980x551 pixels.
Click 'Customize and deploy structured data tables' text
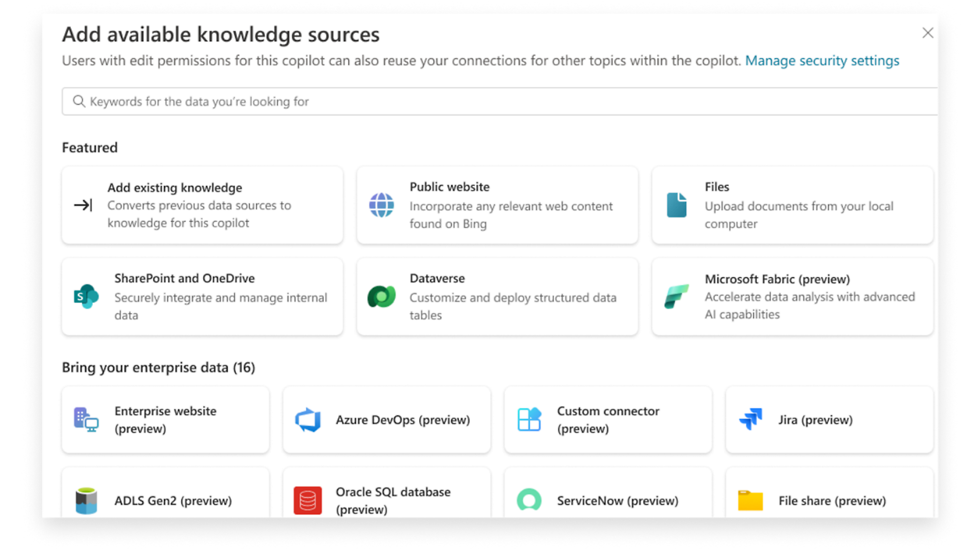[x=513, y=306]
